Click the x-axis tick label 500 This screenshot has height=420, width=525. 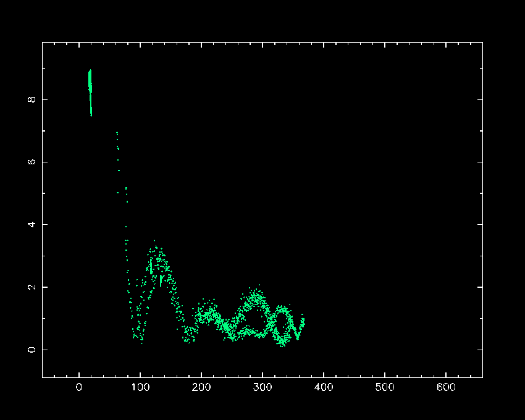point(385,387)
